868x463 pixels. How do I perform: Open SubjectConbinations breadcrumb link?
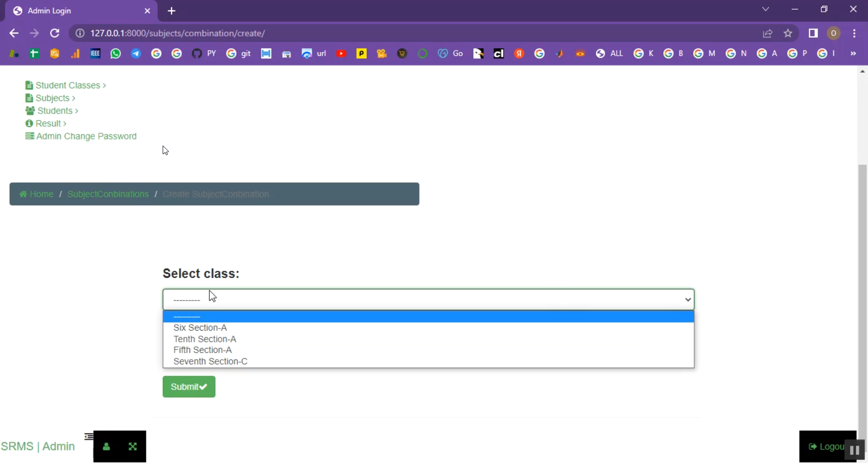click(x=108, y=194)
